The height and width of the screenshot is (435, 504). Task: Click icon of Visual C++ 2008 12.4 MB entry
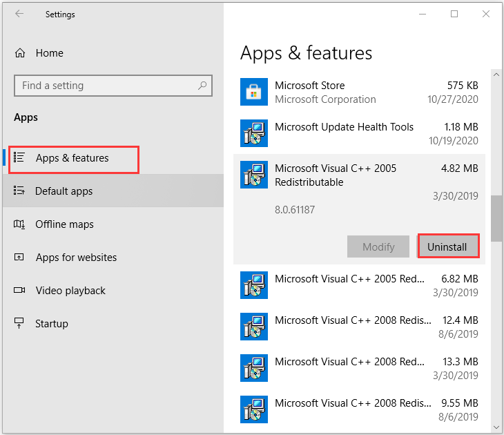pos(254,327)
